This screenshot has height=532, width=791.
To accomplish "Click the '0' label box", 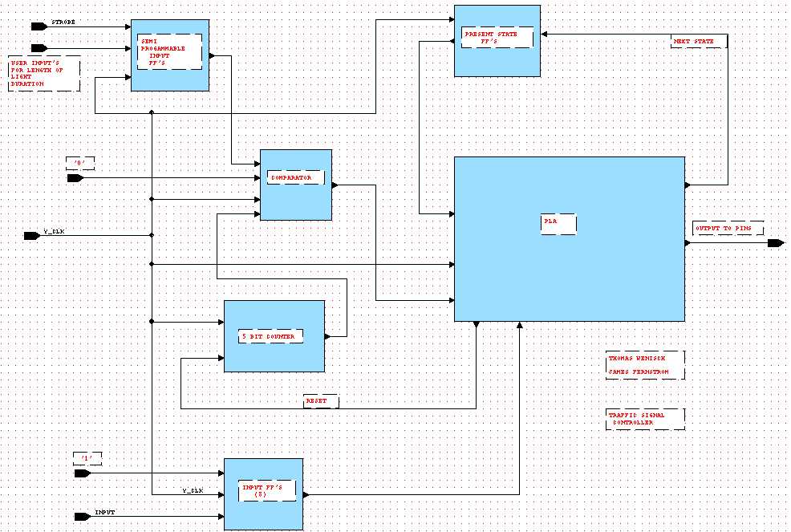I will click(x=80, y=164).
